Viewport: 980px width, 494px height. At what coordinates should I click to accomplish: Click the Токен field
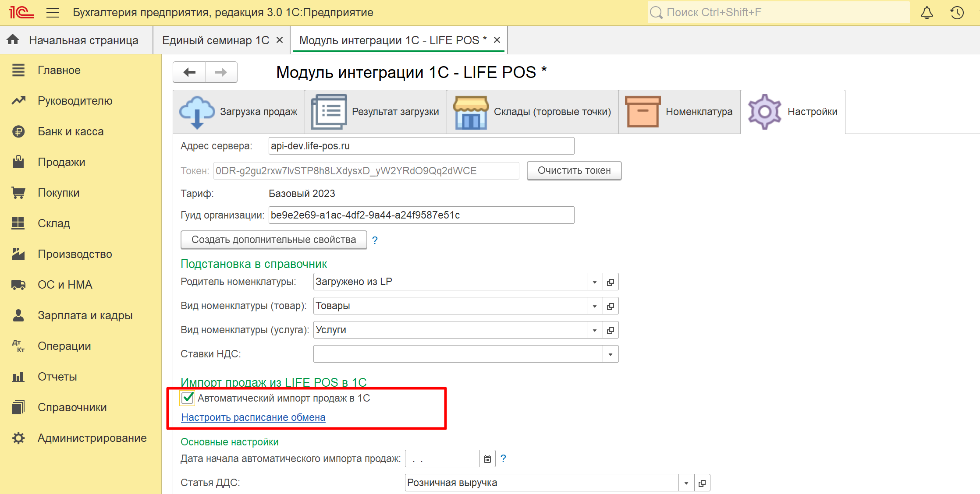click(366, 171)
